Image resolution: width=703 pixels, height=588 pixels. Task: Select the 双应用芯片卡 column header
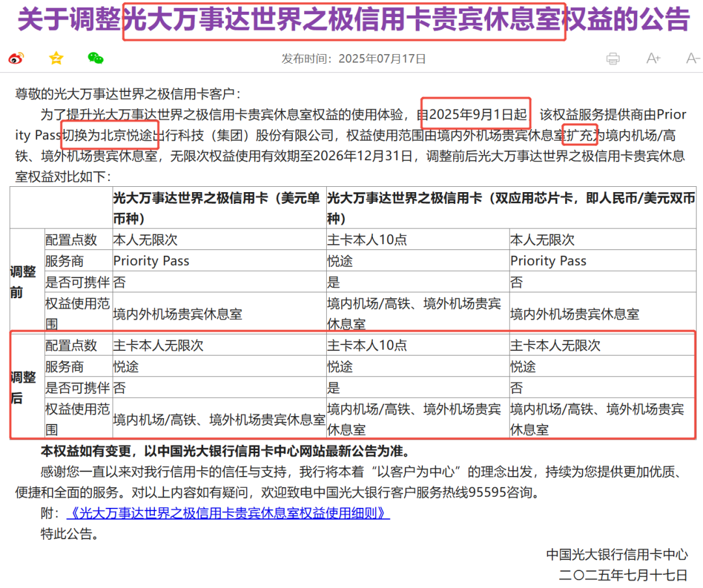[x=511, y=208]
